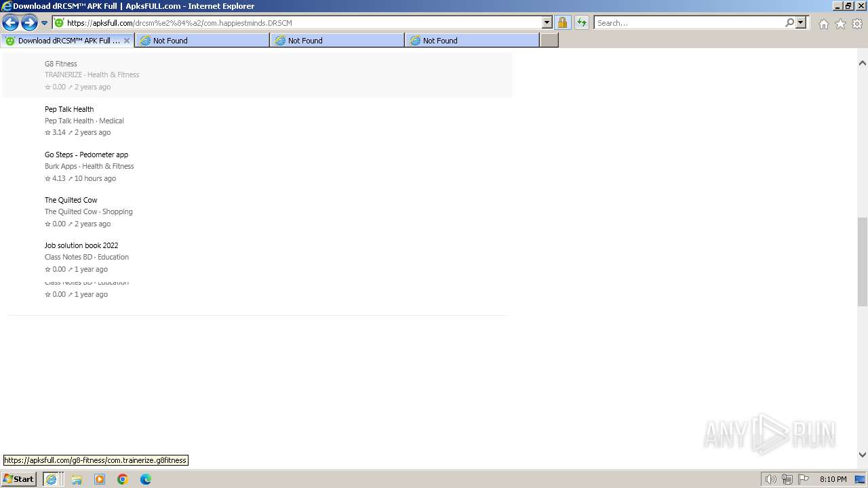Go forward with the Forward arrow button
868x488 pixels.
[29, 23]
